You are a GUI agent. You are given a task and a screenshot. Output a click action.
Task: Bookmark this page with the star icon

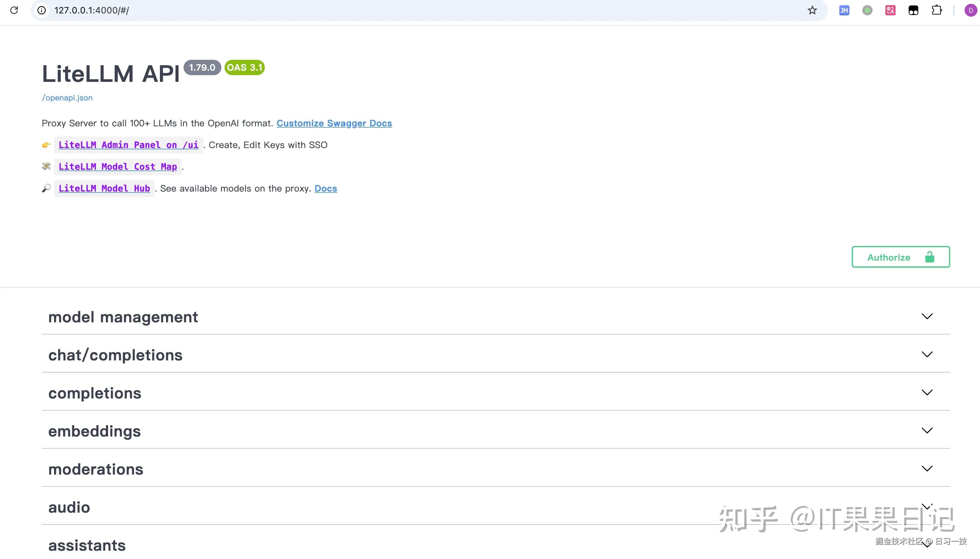(812, 10)
